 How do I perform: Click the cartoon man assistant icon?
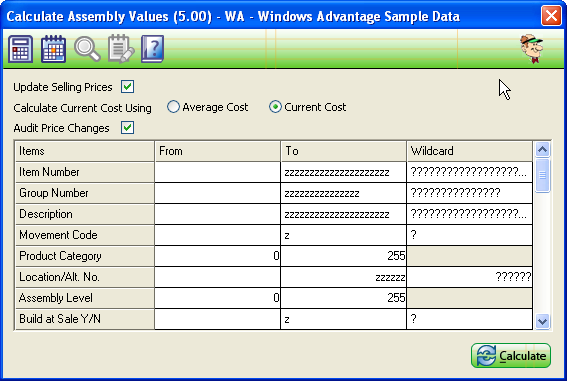[x=532, y=49]
